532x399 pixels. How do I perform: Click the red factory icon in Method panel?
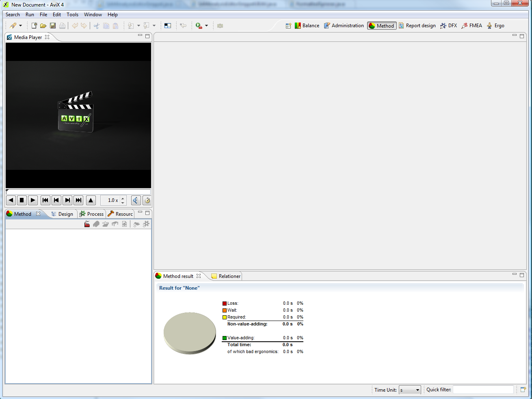pos(87,224)
